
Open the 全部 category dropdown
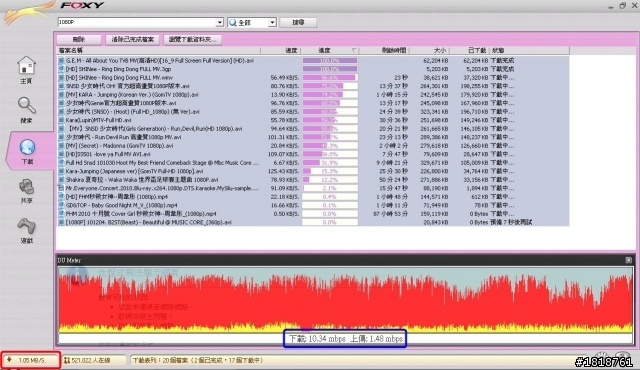coord(272,22)
